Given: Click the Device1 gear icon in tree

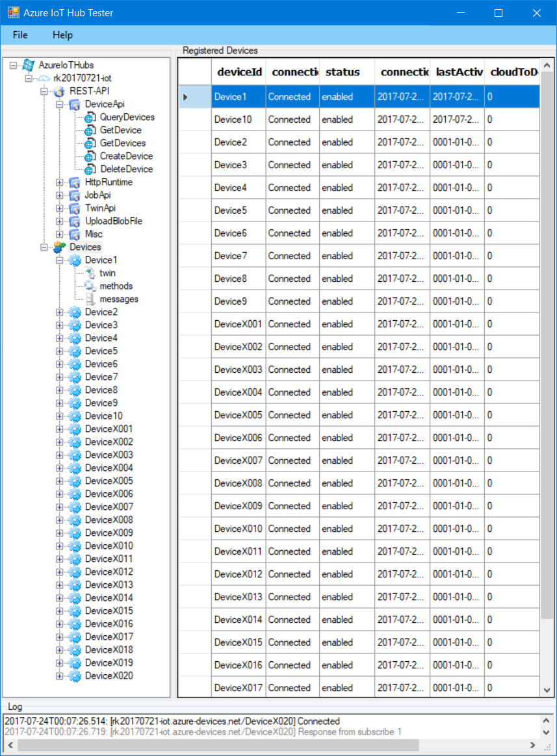Looking at the screenshot, I should click(75, 260).
